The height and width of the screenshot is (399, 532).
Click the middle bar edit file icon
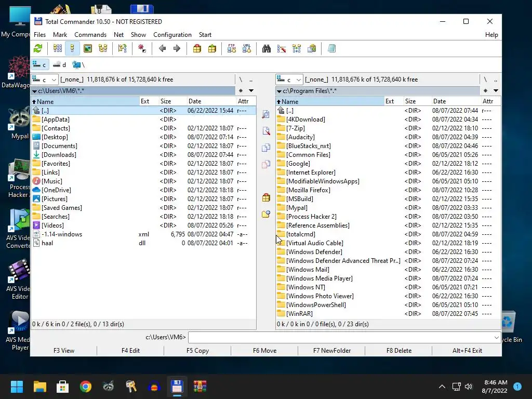click(266, 131)
